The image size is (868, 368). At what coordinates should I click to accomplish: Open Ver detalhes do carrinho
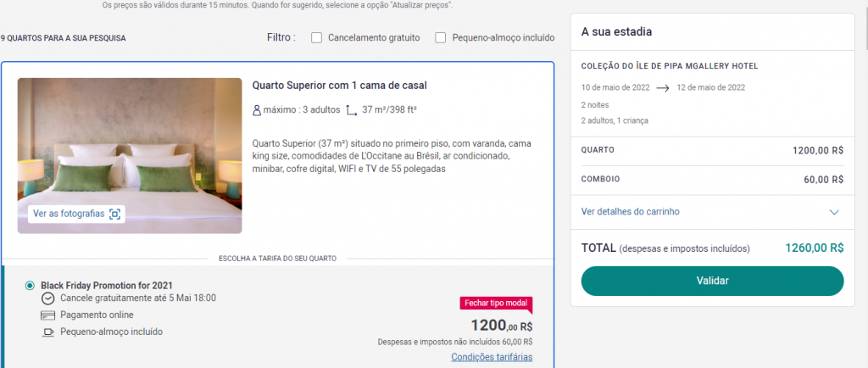(630, 211)
